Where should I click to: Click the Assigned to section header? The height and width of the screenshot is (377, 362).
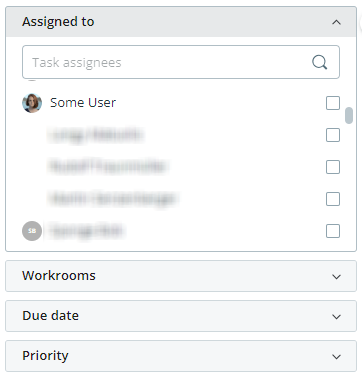coord(181,22)
